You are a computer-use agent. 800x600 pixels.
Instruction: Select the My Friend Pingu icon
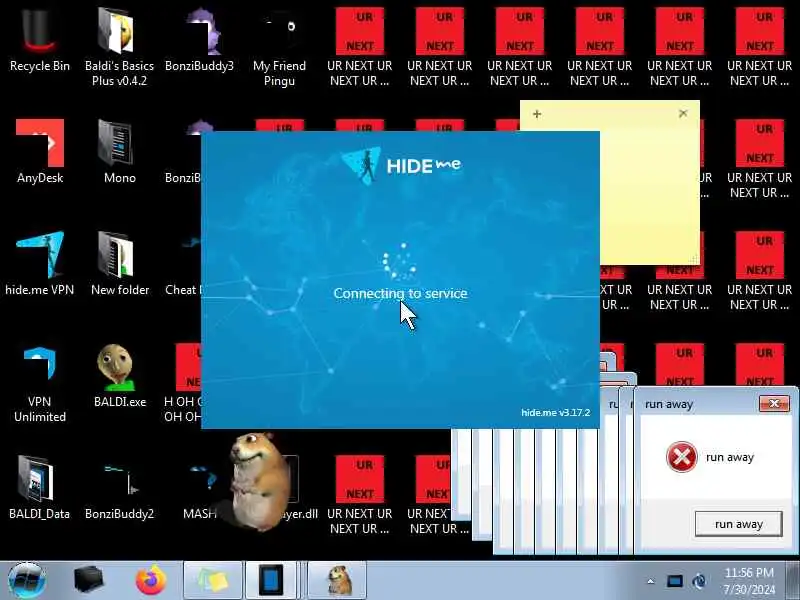coord(279,46)
